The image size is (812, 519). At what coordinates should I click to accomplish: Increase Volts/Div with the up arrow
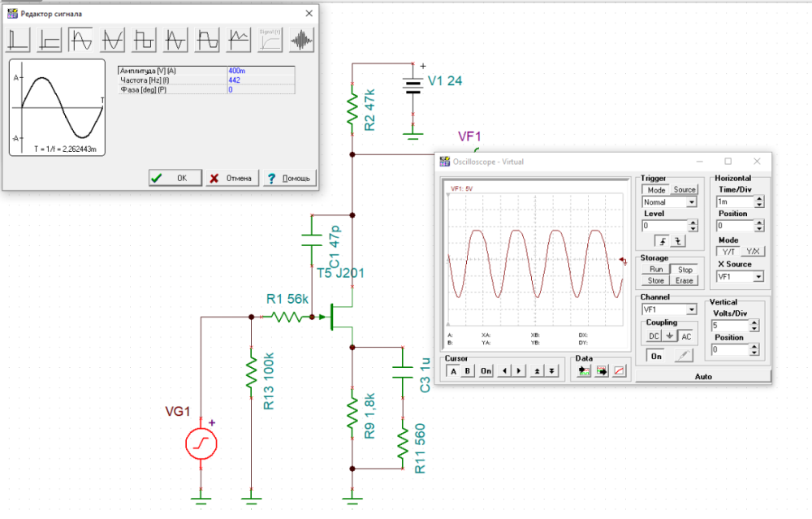[x=754, y=322]
